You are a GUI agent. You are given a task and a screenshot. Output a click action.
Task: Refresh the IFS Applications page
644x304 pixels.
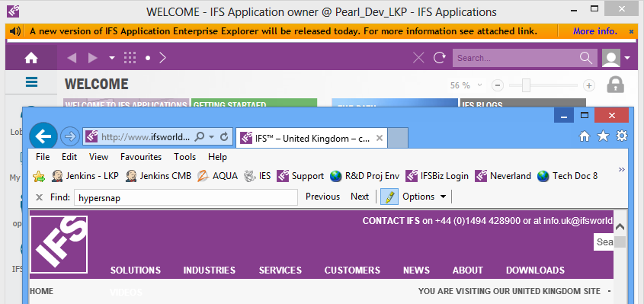pyautogui.click(x=440, y=58)
